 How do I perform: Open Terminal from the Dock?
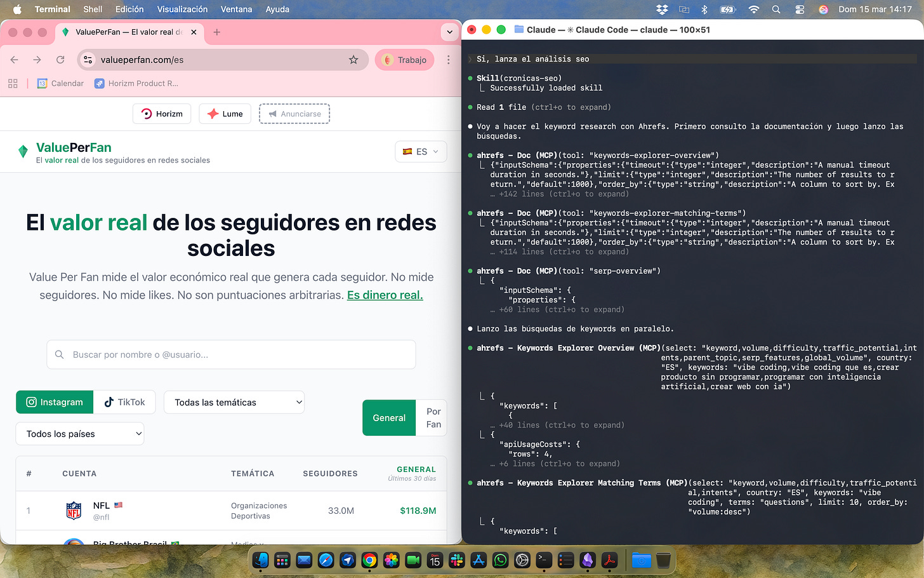(544, 560)
